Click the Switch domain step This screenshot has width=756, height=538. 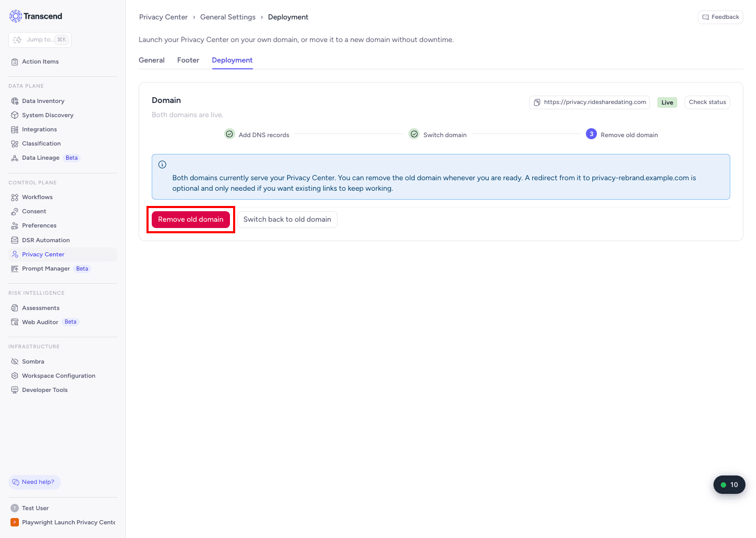click(x=438, y=134)
